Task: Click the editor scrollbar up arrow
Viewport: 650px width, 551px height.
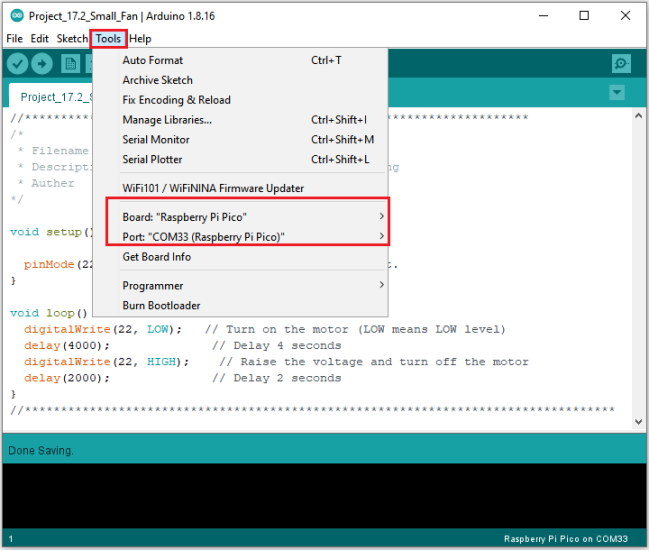Action: [x=638, y=116]
